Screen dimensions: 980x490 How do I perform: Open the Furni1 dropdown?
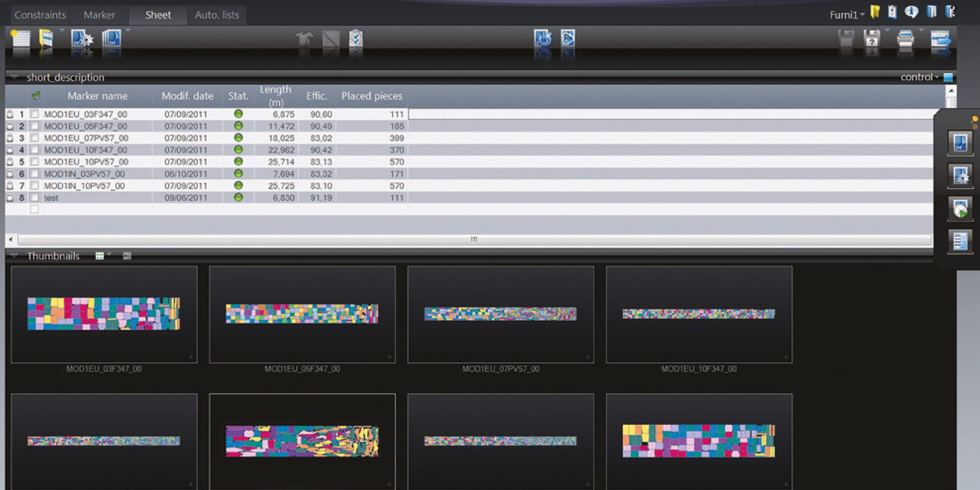[847, 15]
